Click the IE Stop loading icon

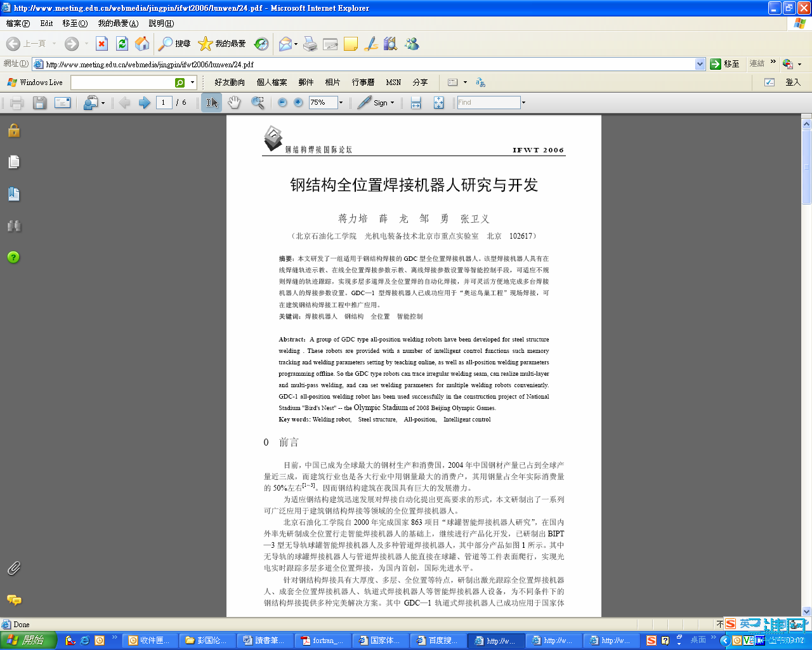coord(101,43)
